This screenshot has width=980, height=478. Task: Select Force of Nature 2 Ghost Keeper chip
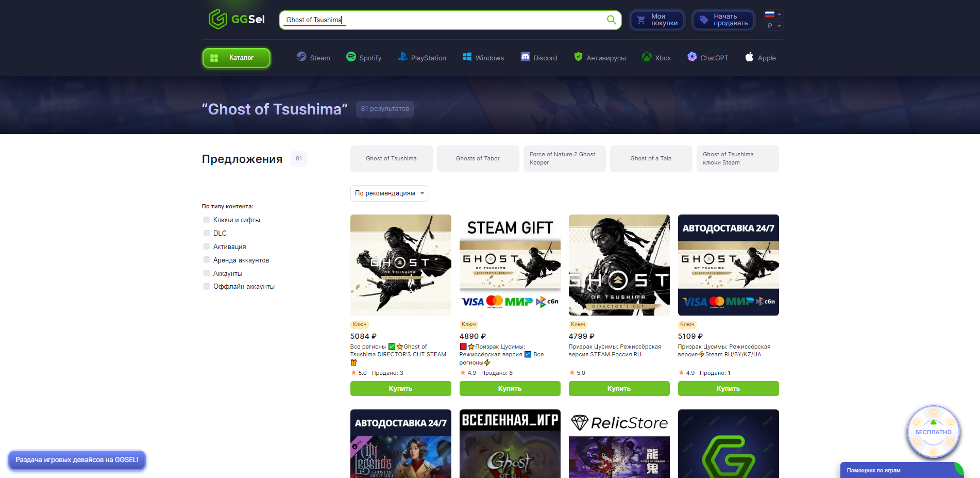[x=565, y=158]
